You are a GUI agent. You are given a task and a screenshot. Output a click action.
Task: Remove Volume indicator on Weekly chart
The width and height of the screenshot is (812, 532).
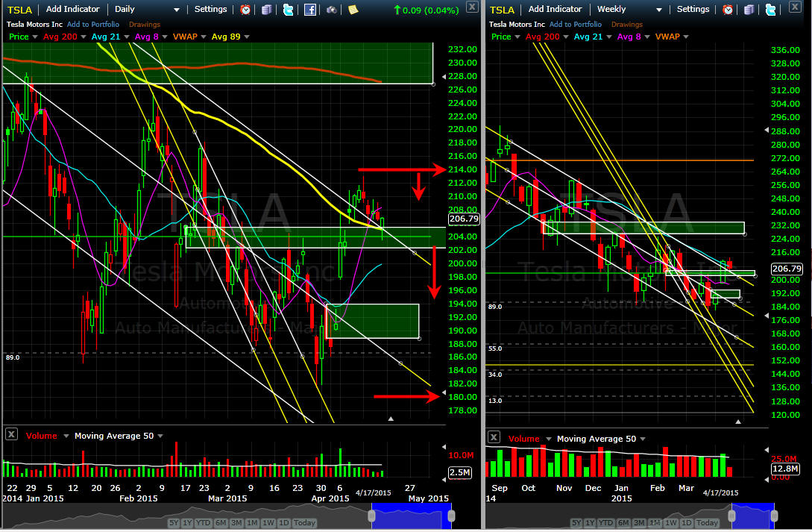click(494, 437)
